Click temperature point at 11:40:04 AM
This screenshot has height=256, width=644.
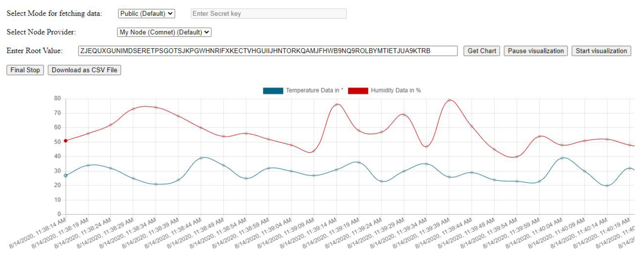tap(562, 158)
